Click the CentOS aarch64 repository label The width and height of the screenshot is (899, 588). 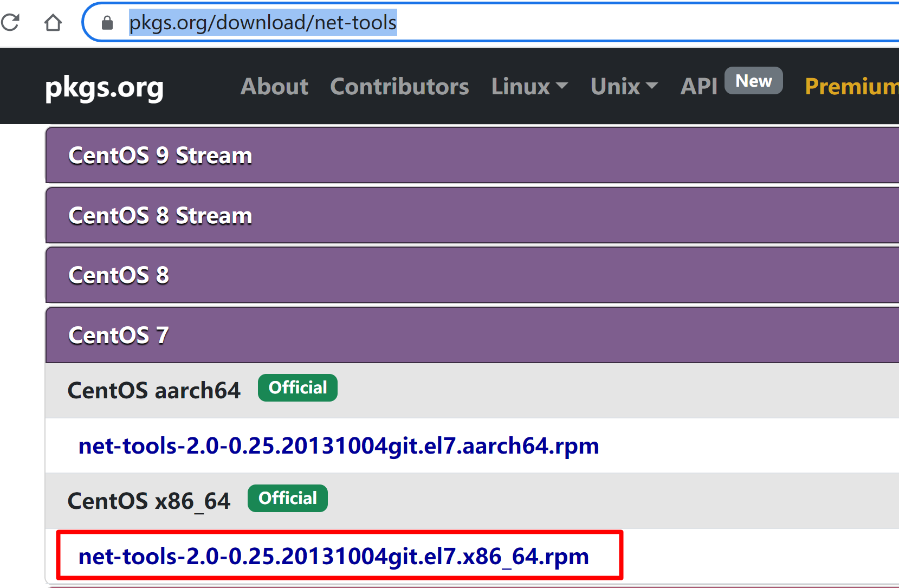pyautogui.click(x=154, y=390)
